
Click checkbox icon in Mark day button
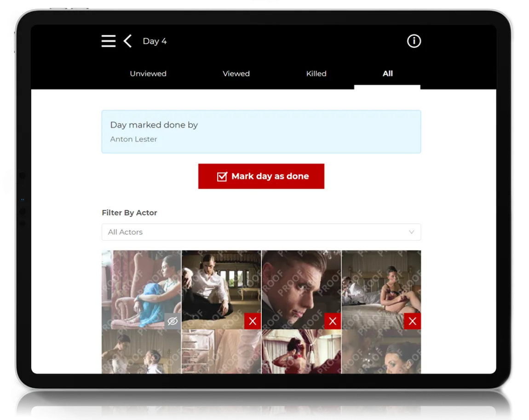point(222,177)
